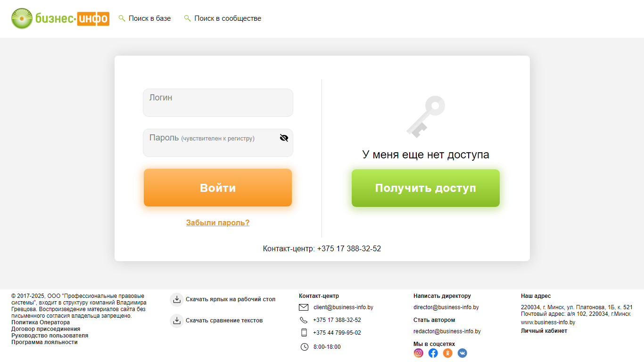Click the phone handset icon next to +375 17 388-32-52
This screenshot has height=362, width=644.
[x=304, y=320]
